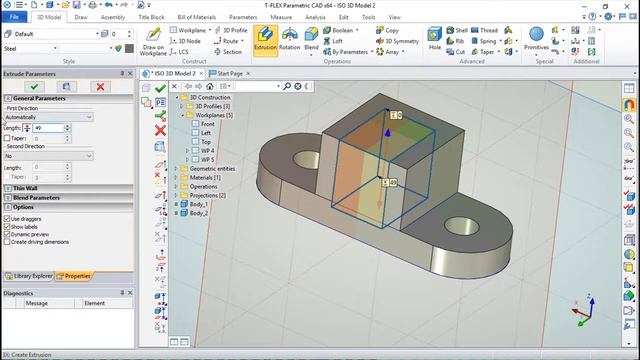Select the Cut tool
Screen dimensions: 640x360
point(456,52)
